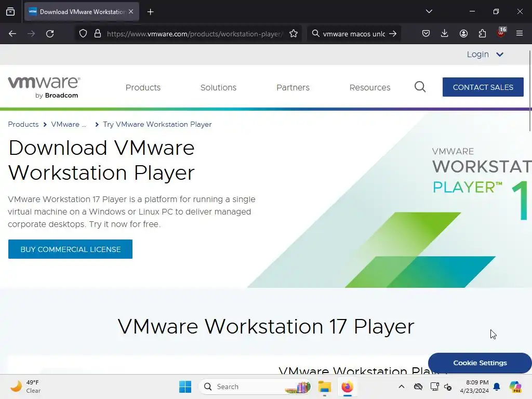Expand the Login dropdown
The height and width of the screenshot is (399, 532).
(485, 54)
